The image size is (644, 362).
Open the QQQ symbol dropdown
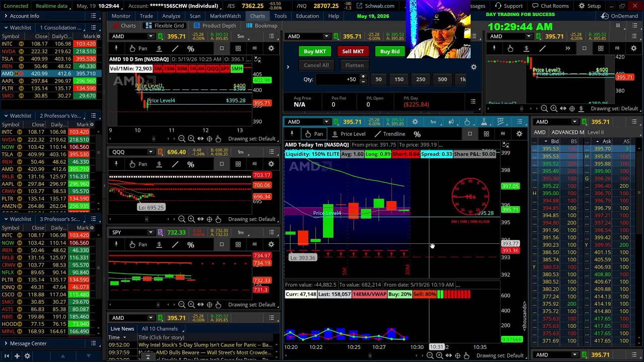[x=150, y=152]
